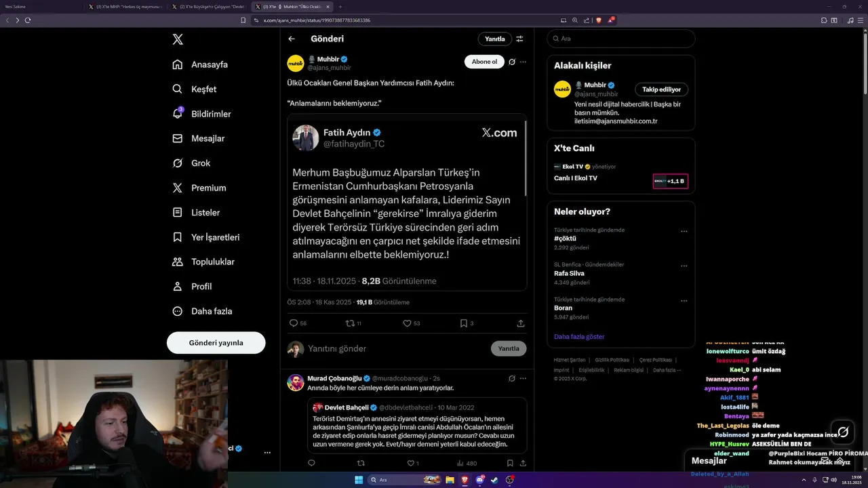Screen dimensions: 868x488
Task: Open Muhbir avatar in Alakalı kişiler
Action: click(562, 89)
